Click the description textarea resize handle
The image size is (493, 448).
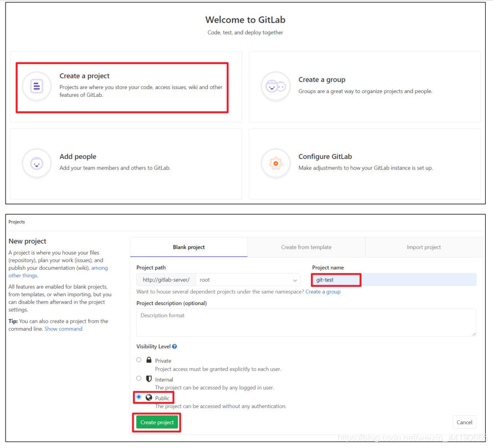tap(474, 334)
